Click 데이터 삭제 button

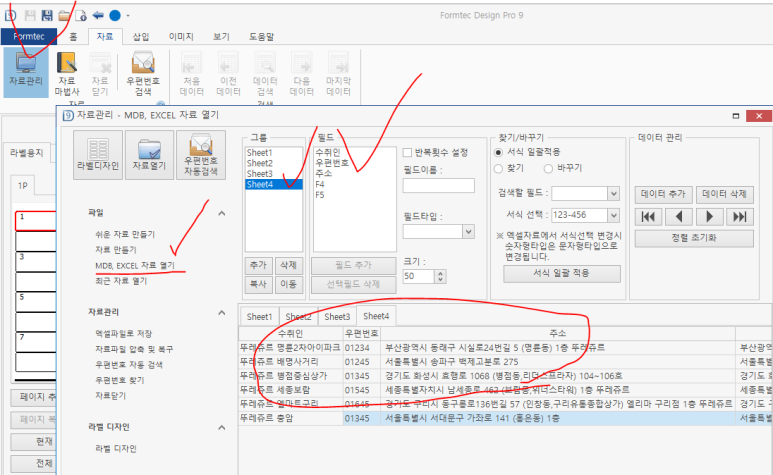coord(725,194)
